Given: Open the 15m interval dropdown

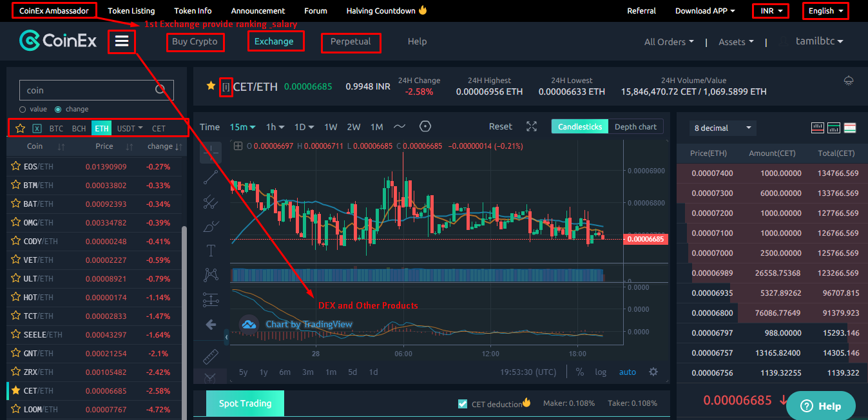Looking at the screenshot, I should click(x=243, y=127).
